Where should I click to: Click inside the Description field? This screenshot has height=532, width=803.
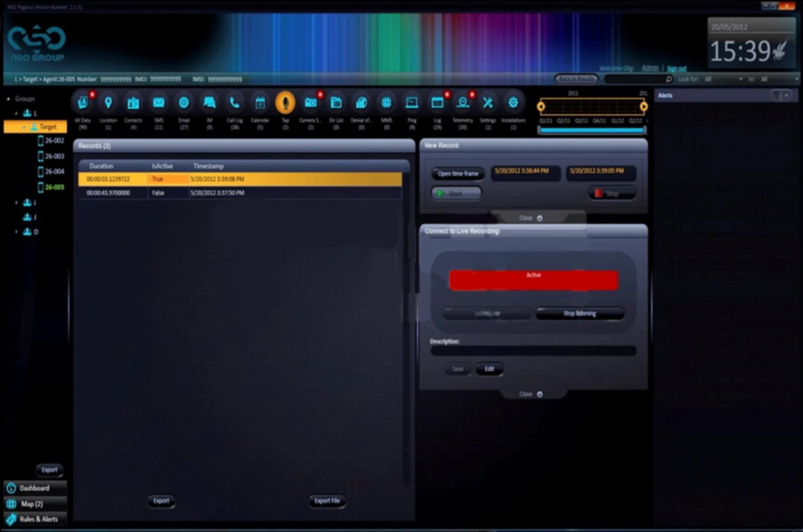[532, 351]
